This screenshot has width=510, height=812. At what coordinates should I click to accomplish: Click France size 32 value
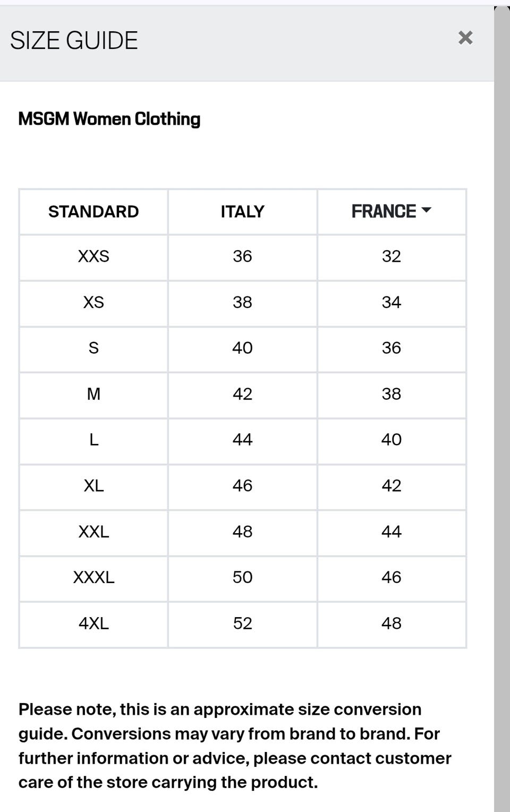pos(391,257)
